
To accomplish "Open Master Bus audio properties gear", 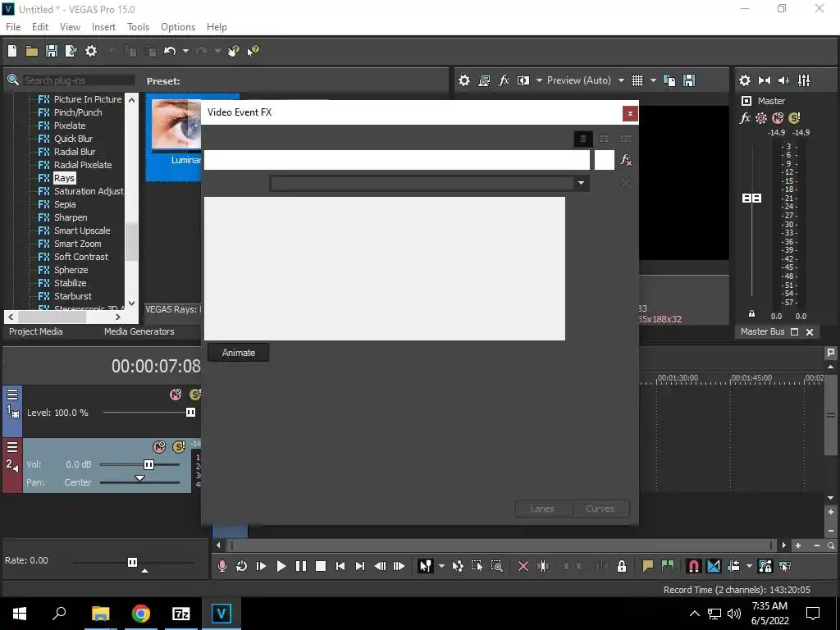I will [x=745, y=80].
